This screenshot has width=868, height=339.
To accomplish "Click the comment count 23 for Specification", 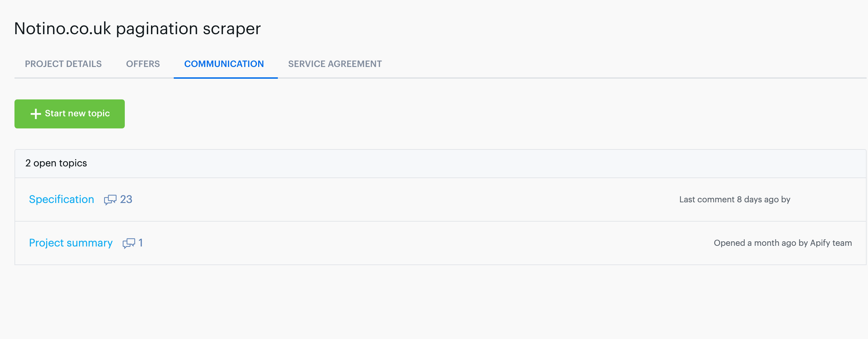I will click(126, 199).
